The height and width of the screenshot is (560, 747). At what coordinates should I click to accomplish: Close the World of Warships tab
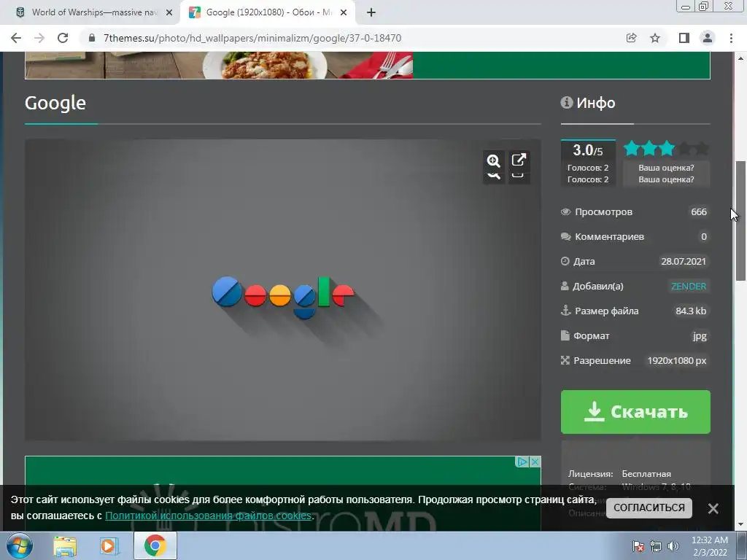point(169,12)
